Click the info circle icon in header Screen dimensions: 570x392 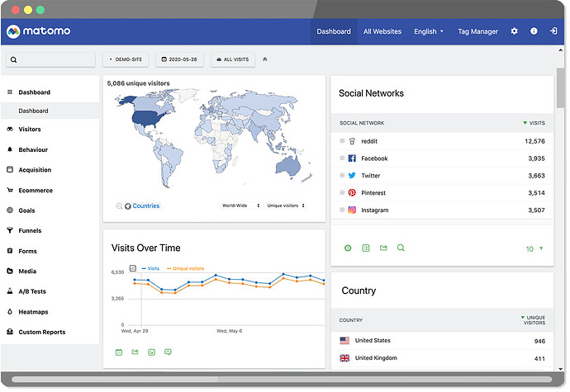coord(534,31)
